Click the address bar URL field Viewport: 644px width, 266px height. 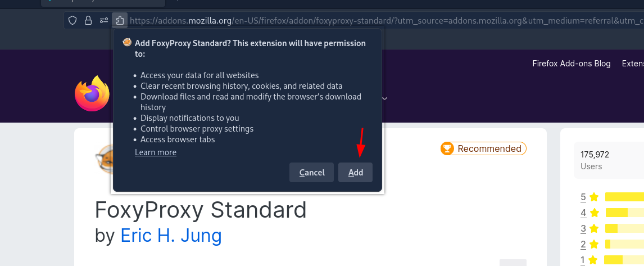(386, 20)
